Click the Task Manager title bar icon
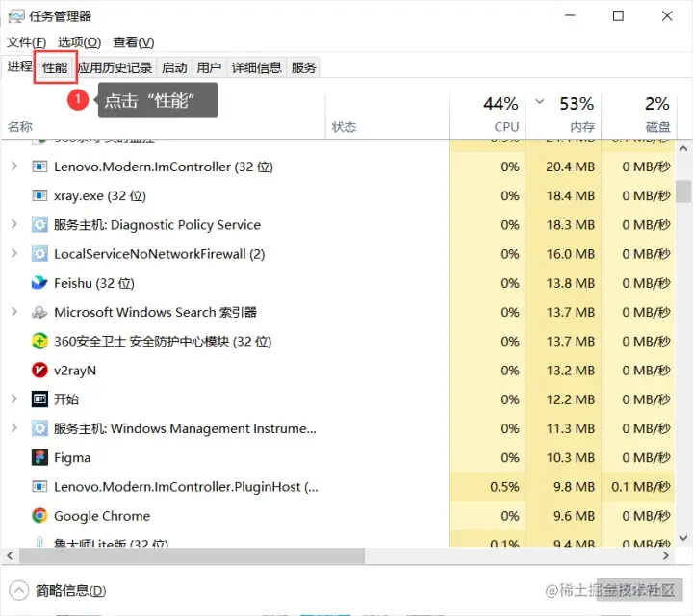 [x=16, y=16]
